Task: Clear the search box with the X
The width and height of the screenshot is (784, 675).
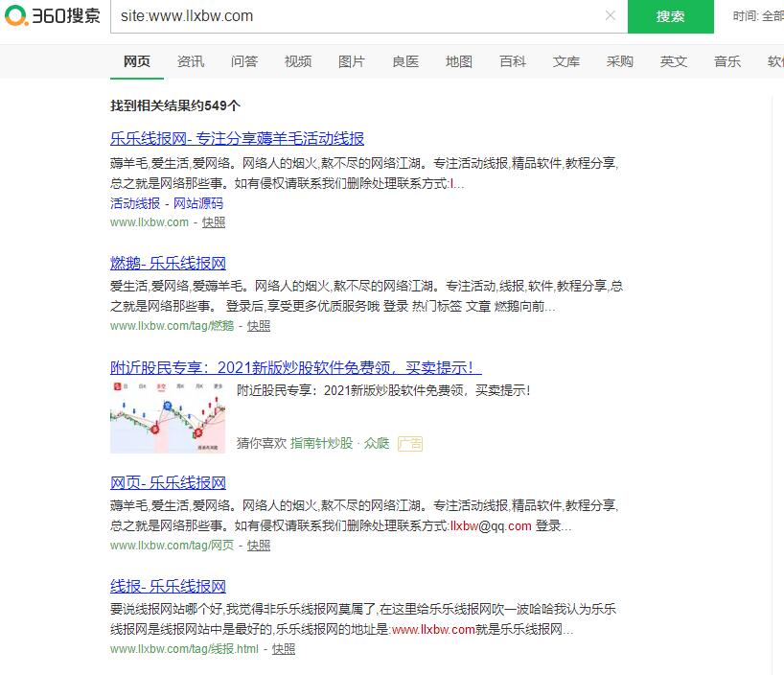Action: pos(611,17)
